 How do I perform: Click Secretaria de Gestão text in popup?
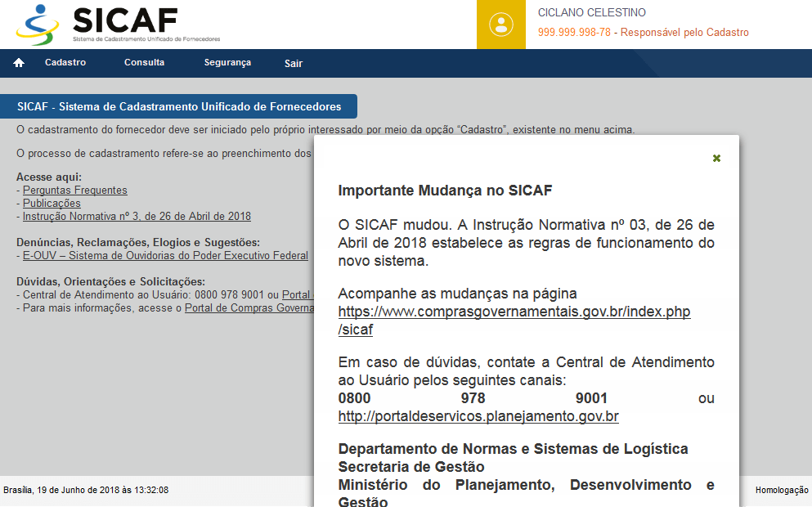[411, 467]
